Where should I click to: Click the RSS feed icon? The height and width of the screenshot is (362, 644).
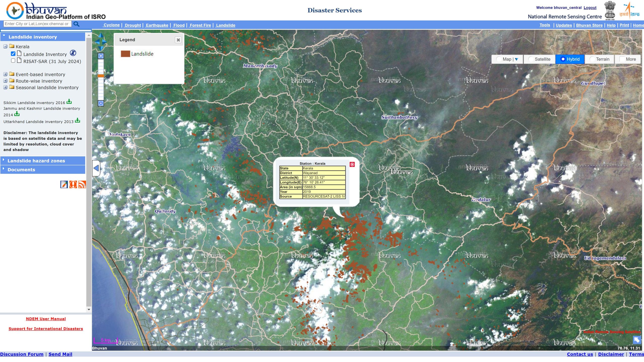[x=82, y=184]
